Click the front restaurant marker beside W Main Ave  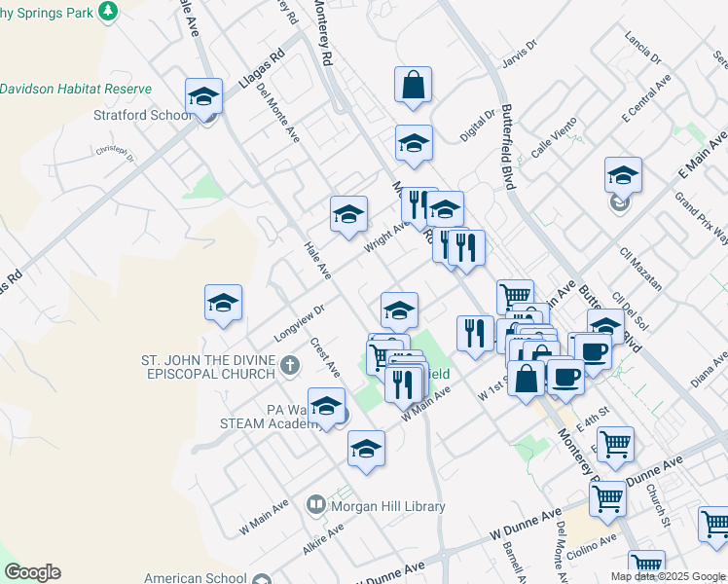pos(404,385)
